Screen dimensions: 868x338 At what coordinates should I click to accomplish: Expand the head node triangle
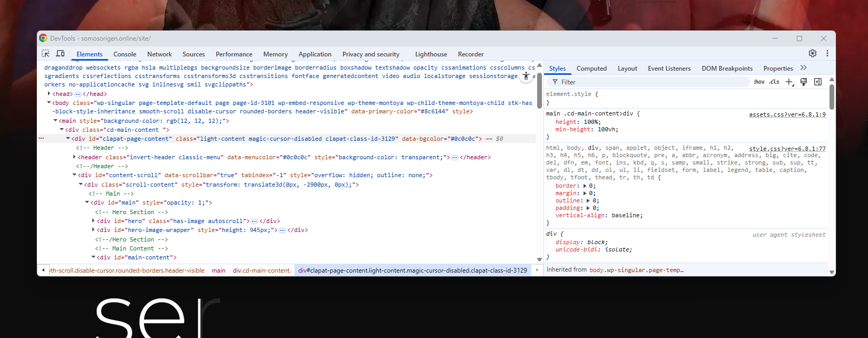tap(49, 94)
